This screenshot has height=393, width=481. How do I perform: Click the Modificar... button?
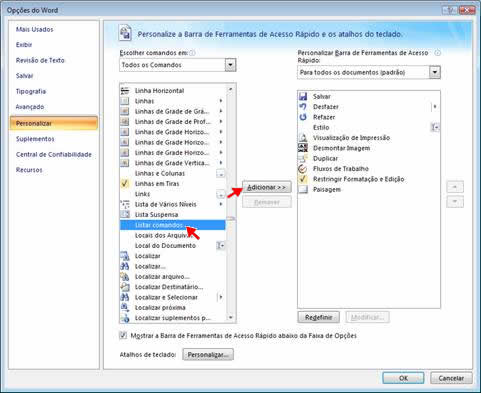(367, 317)
